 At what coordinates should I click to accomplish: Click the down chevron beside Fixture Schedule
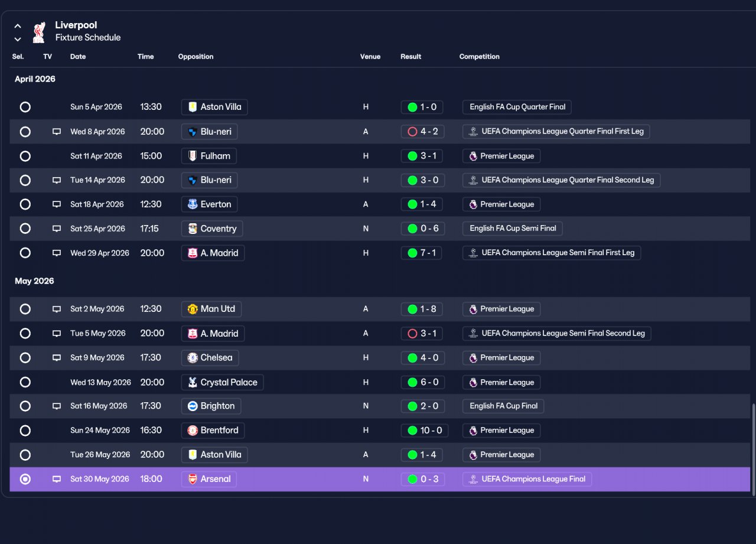[18, 40]
